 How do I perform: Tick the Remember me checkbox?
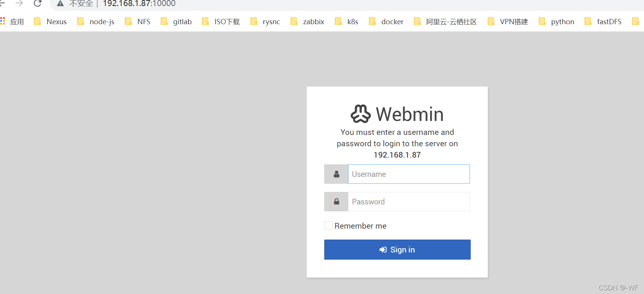[x=328, y=226]
